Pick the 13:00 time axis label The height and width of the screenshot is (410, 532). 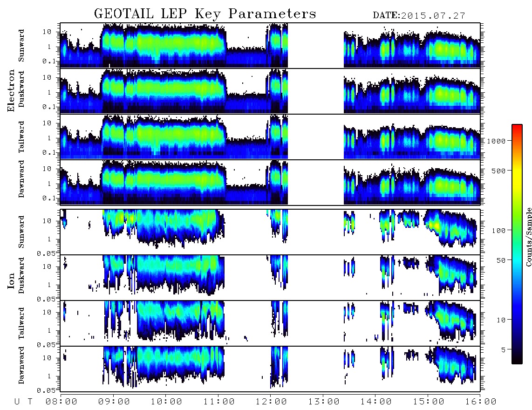pyautogui.click(x=324, y=402)
